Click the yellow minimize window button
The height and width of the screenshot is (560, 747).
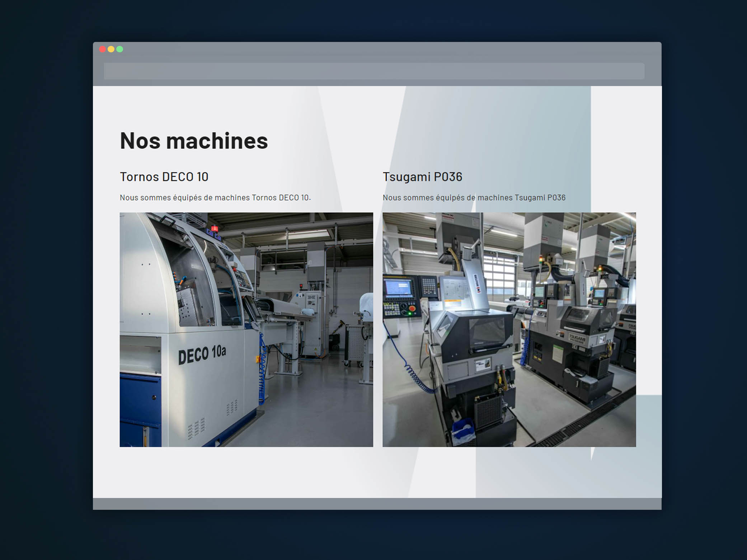pyautogui.click(x=111, y=49)
